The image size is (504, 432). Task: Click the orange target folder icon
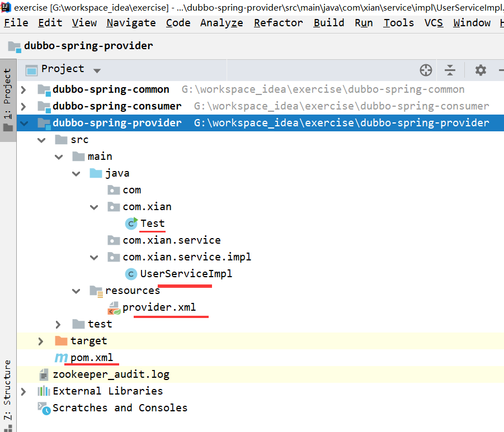[61, 340]
